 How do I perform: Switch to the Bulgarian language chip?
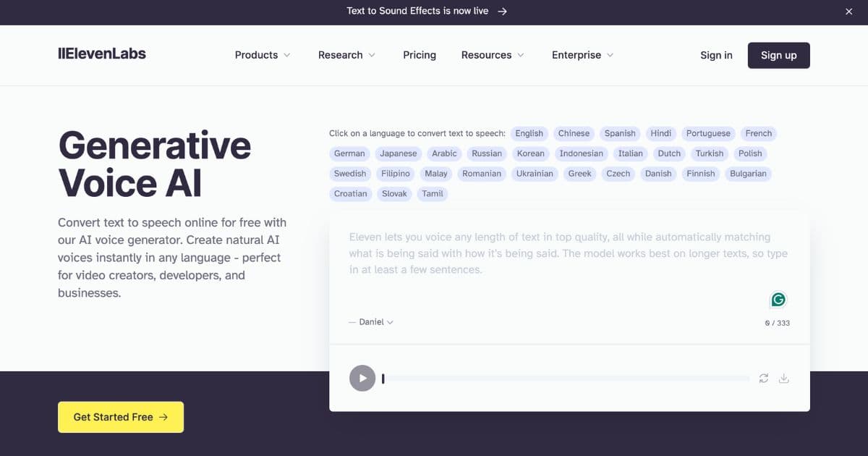coord(748,174)
